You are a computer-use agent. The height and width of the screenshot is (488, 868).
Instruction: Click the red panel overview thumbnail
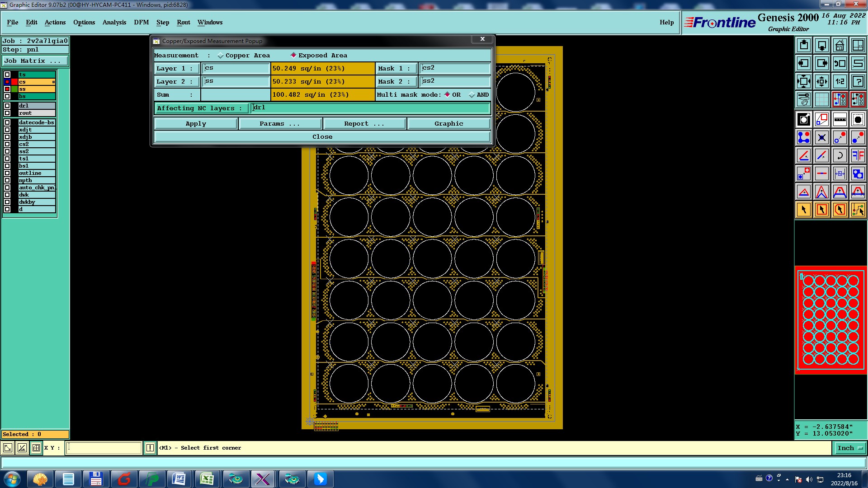(x=830, y=320)
